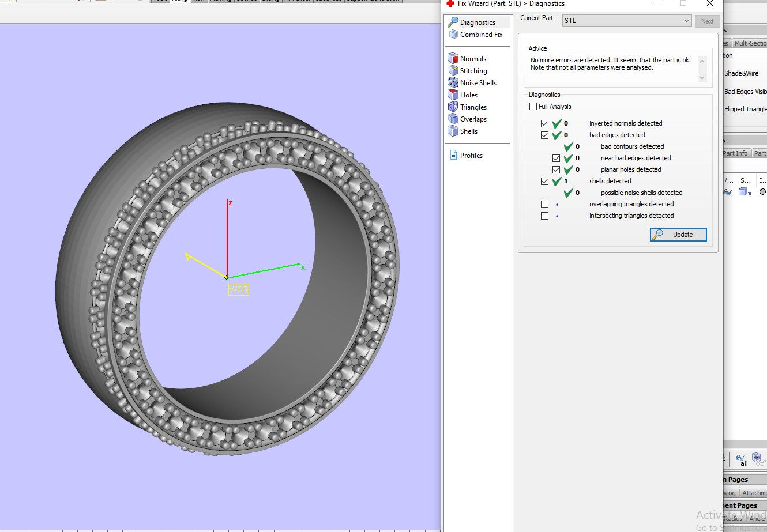Image resolution: width=767 pixels, height=532 pixels.
Task: Enable the Full Analysis checkbox
Action: click(533, 107)
